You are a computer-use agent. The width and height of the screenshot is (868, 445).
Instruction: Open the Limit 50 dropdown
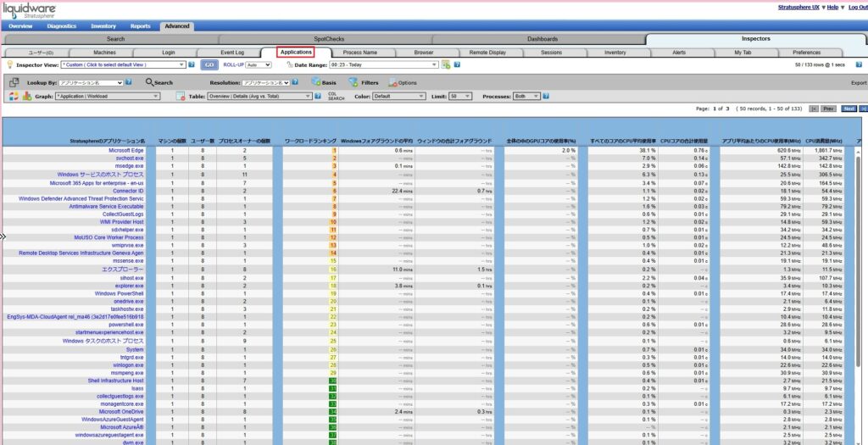point(460,97)
